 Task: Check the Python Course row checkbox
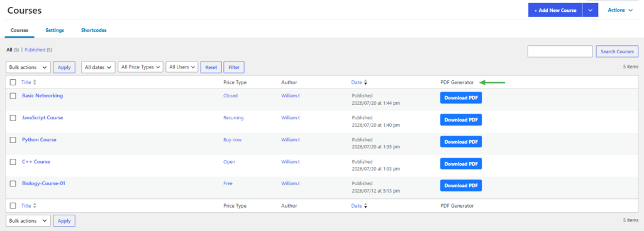click(x=13, y=140)
